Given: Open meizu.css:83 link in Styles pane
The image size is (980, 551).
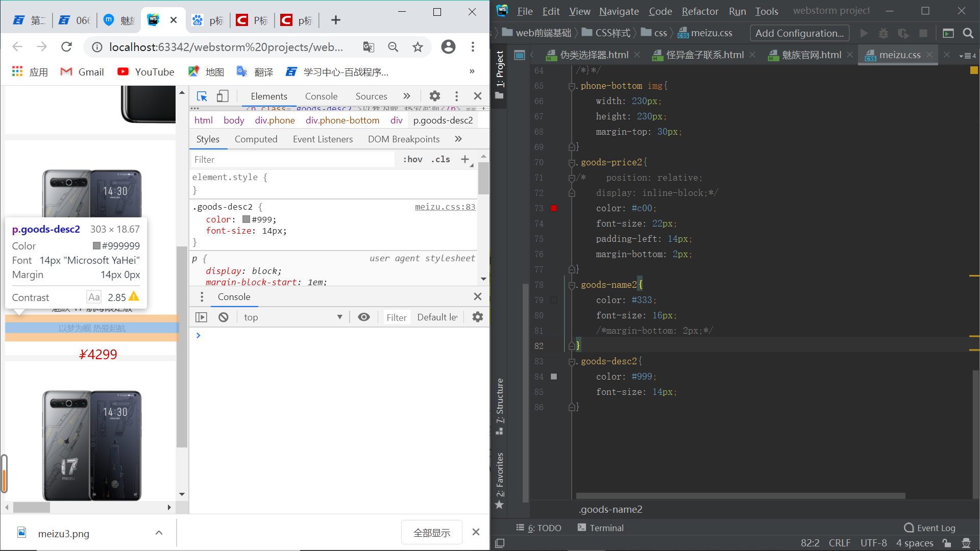Looking at the screenshot, I should click(445, 207).
